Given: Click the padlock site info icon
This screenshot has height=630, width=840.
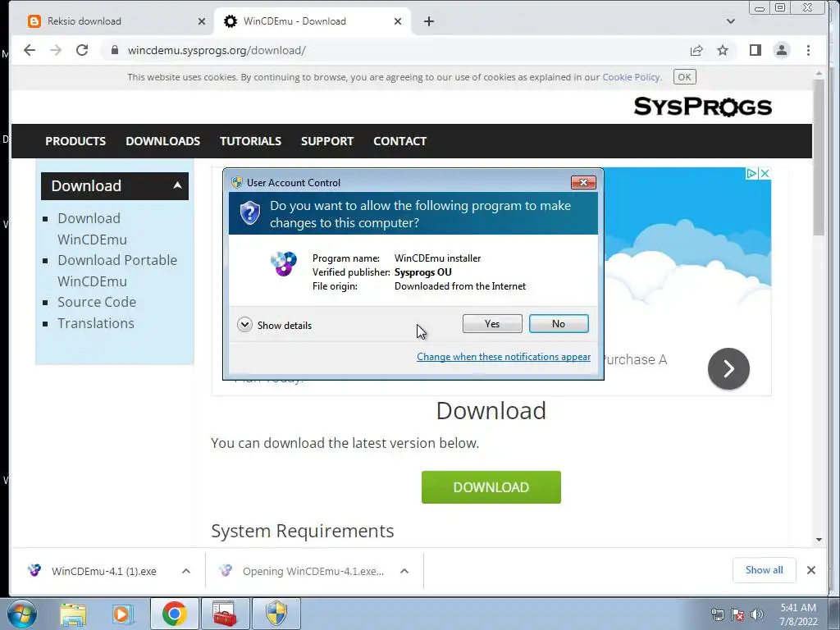Looking at the screenshot, I should click(x=115, y=50).
